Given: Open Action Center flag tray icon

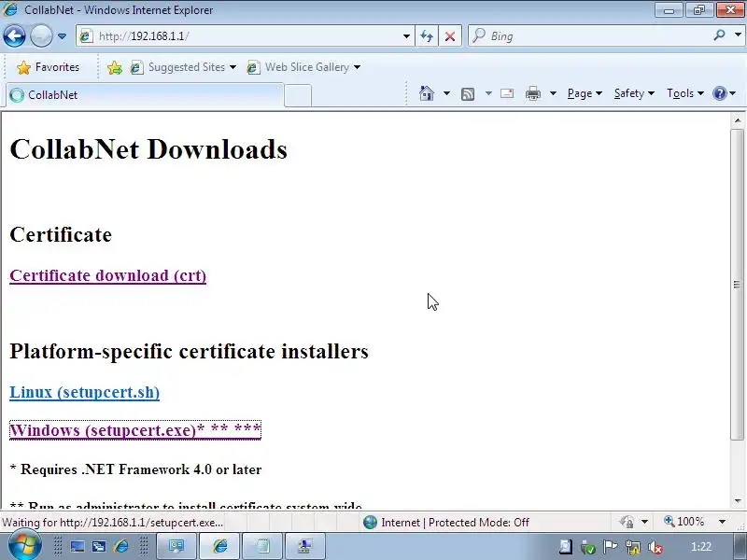Looking at the screenshot, I should pos(611,547).
